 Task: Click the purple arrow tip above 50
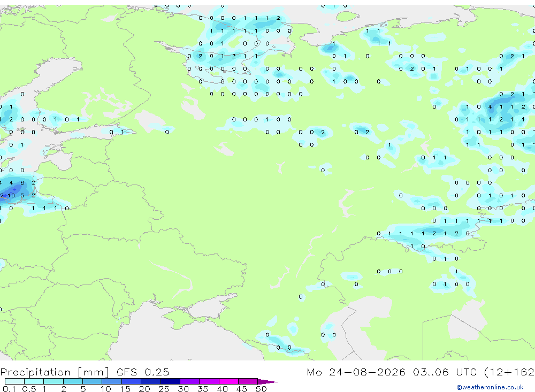(x=267, y=382)
